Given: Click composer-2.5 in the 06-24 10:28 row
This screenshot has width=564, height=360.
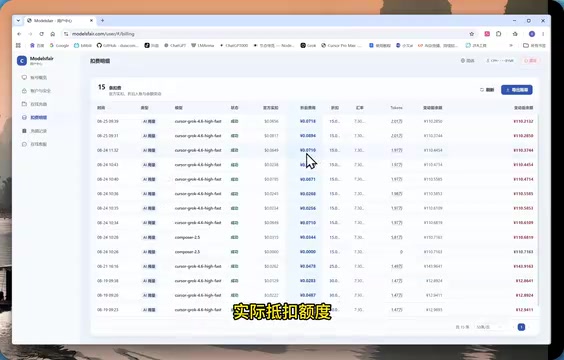Looking at the screenshot, I should coord(187,237).
